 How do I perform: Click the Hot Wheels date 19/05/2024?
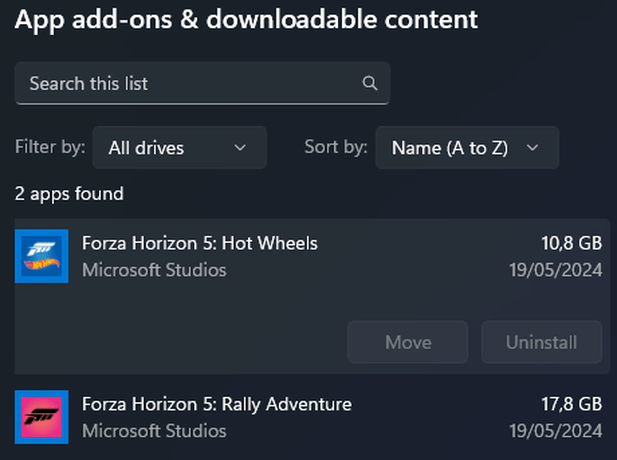point(556,270)
